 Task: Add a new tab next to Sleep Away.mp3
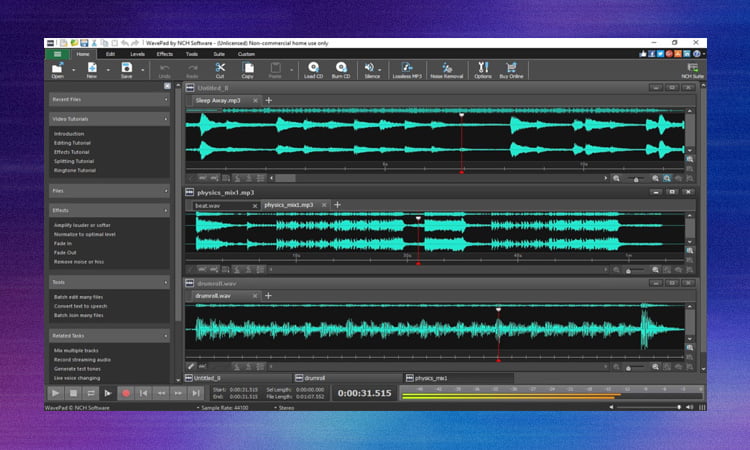pos(269,101)
